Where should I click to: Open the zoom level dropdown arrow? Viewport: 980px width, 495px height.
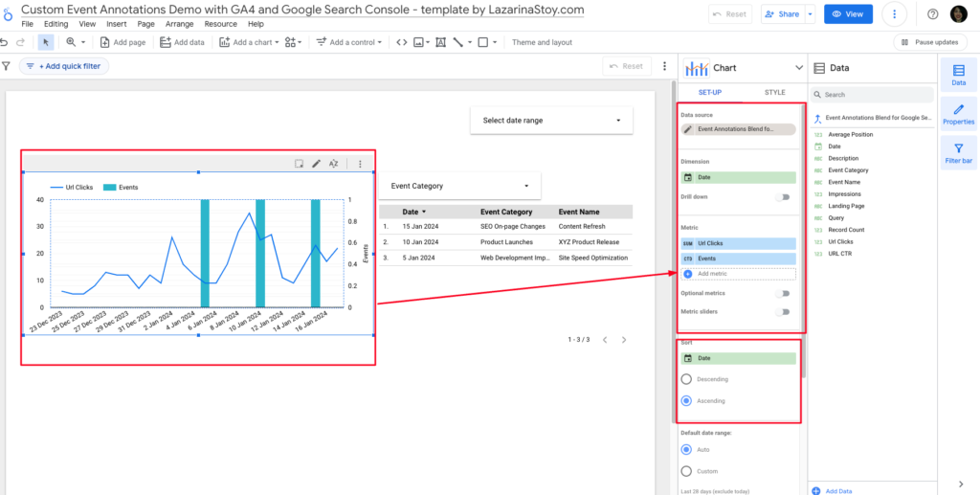(x=83, y=42)
